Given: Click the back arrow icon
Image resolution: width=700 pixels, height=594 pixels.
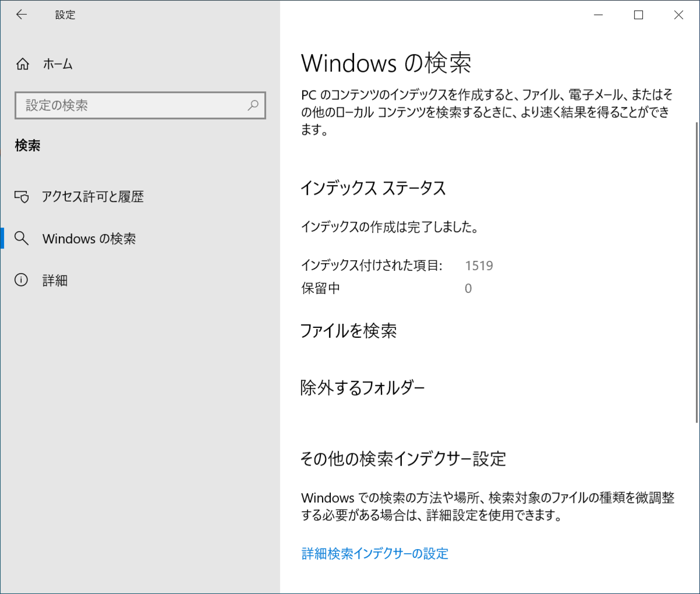Looking at the screenshot, I should coord(22,15).
